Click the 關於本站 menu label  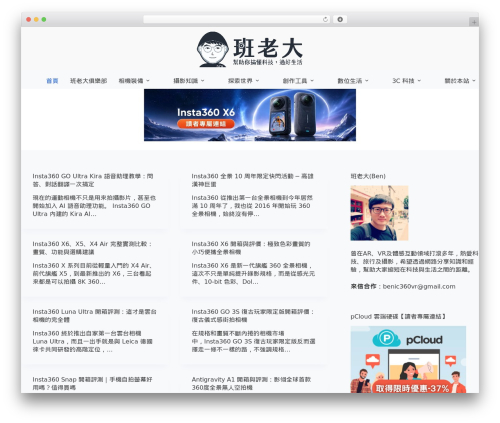(457, 81)
